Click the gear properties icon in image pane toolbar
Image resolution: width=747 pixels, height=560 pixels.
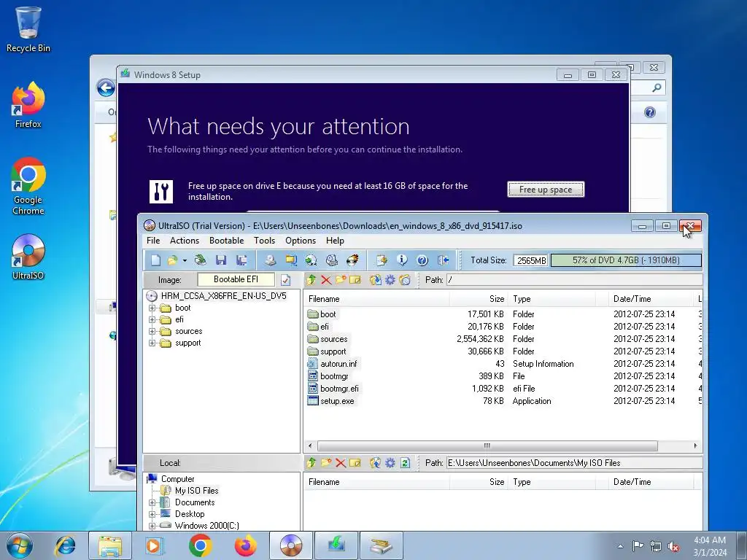coord(390,280)
